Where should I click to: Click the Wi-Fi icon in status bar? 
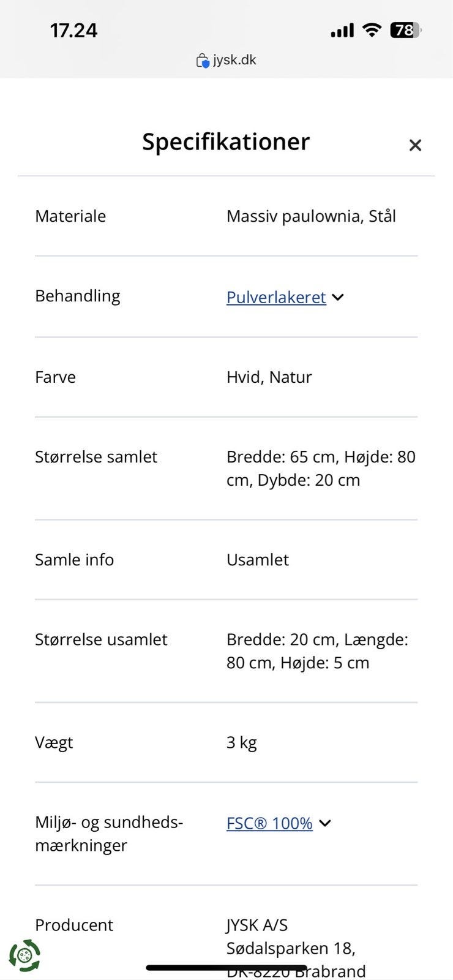[372, 29]
